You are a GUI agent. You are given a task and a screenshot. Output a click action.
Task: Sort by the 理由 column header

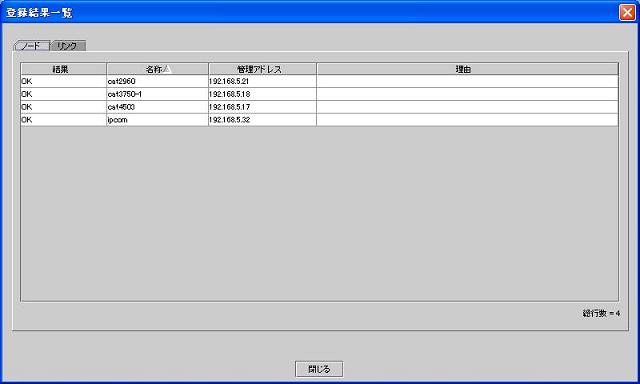point(467,69)
